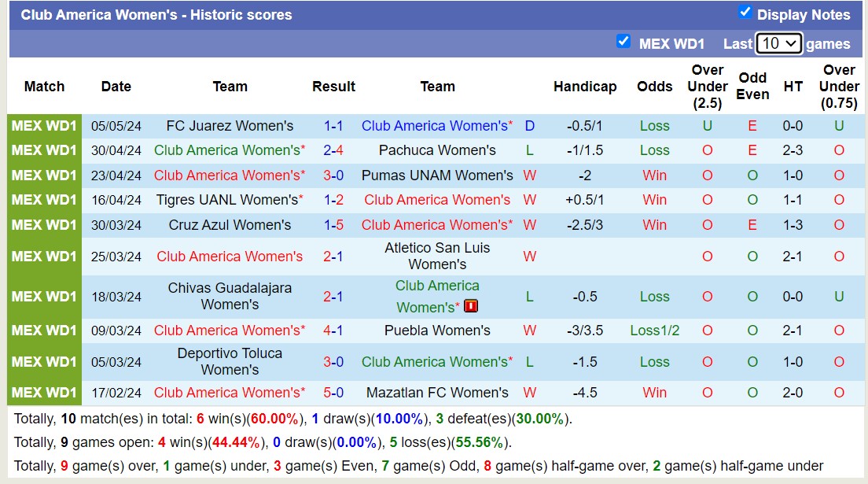Click the Handicap column header
The image size is (868, 484).
(x=584, y=87)
